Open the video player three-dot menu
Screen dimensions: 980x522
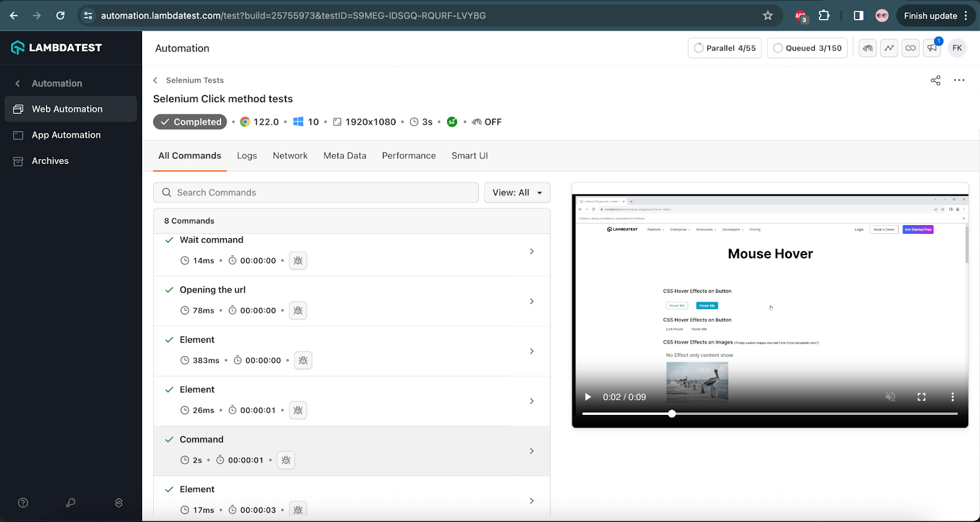tap(952, 397)
